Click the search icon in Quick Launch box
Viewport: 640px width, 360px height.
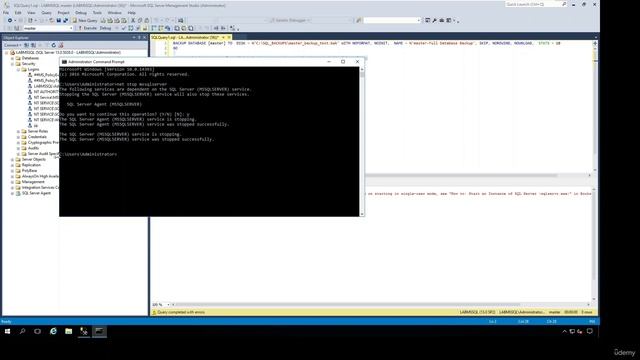564,4
